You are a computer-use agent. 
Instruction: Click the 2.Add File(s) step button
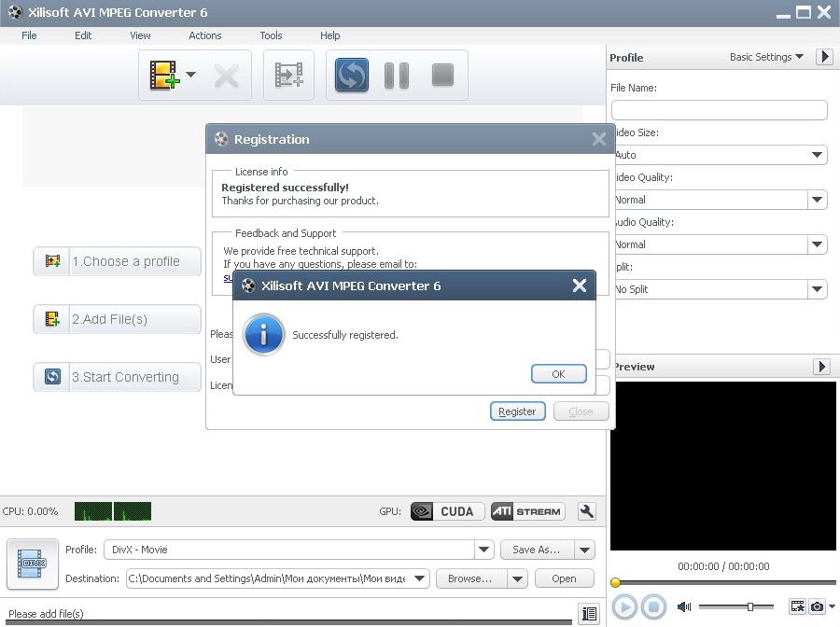[x=118, y=319]
